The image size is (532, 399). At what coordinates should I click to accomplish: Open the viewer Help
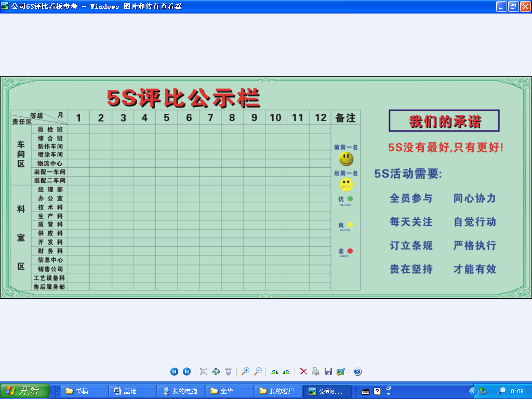[357, 371]
